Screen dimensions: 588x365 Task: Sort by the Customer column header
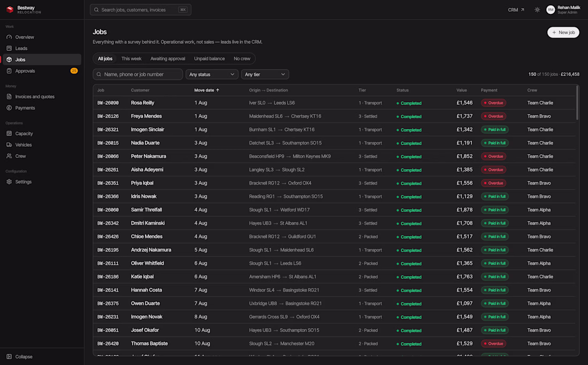140,90
